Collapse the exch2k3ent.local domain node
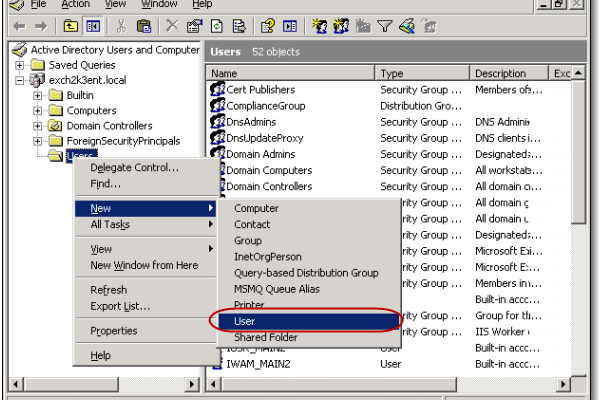Screen dimensions: 608x400 pos(21,79)
